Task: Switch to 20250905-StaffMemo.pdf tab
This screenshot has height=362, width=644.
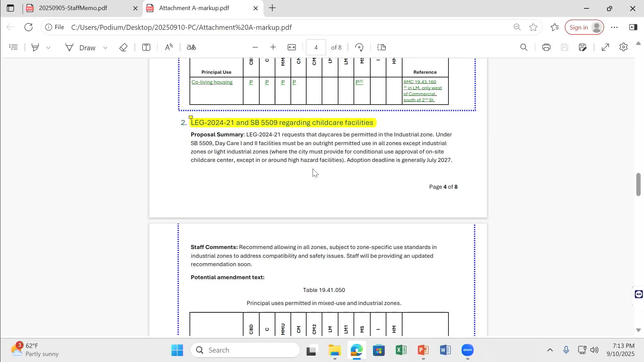Action: click(73, 8)
